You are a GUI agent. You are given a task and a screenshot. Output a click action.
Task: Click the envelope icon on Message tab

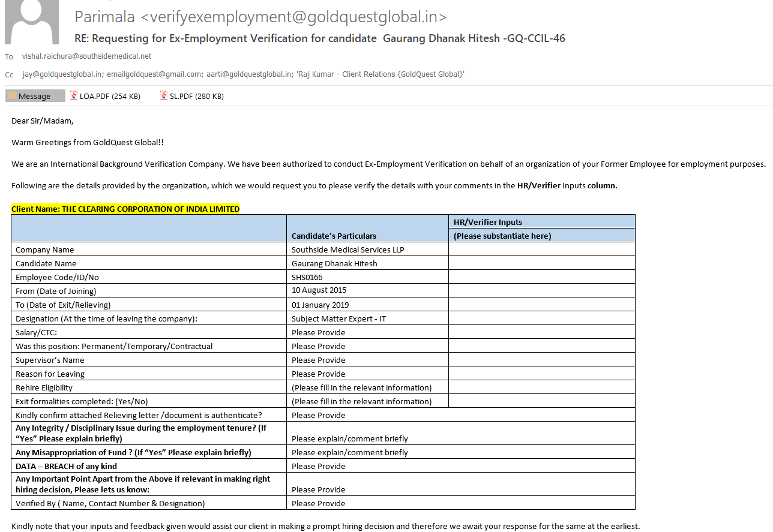[12, 96]
